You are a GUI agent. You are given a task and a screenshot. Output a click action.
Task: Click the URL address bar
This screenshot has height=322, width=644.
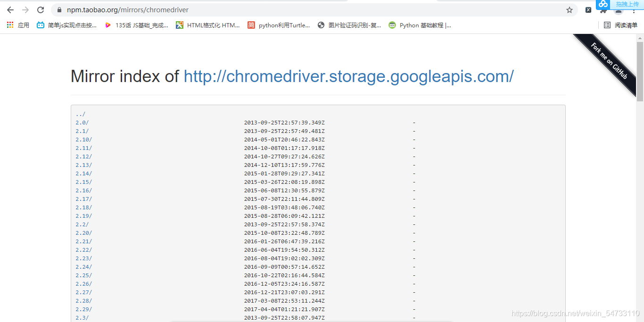[x=311, y=10]
